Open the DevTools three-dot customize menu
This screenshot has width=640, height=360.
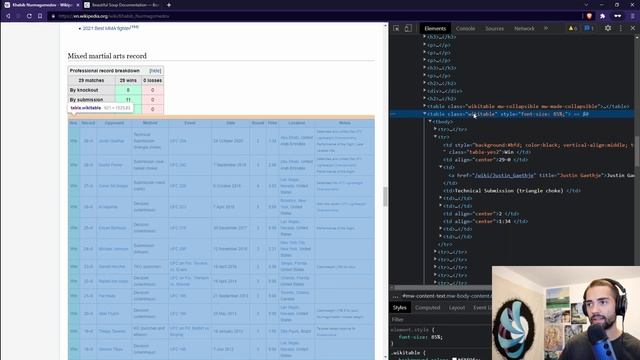[x=620, y=28]
